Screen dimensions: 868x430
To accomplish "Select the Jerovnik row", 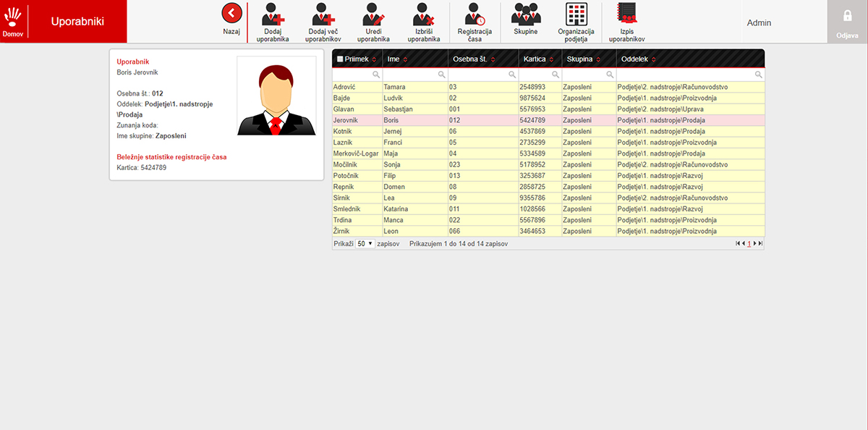I will point(548,120).
